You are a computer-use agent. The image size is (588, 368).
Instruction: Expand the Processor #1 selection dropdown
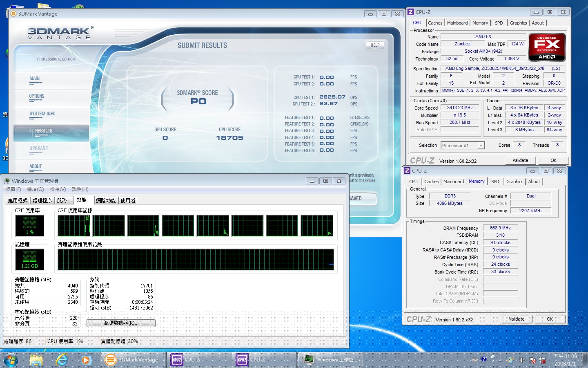pyautogui.click(x=481, y=146)
